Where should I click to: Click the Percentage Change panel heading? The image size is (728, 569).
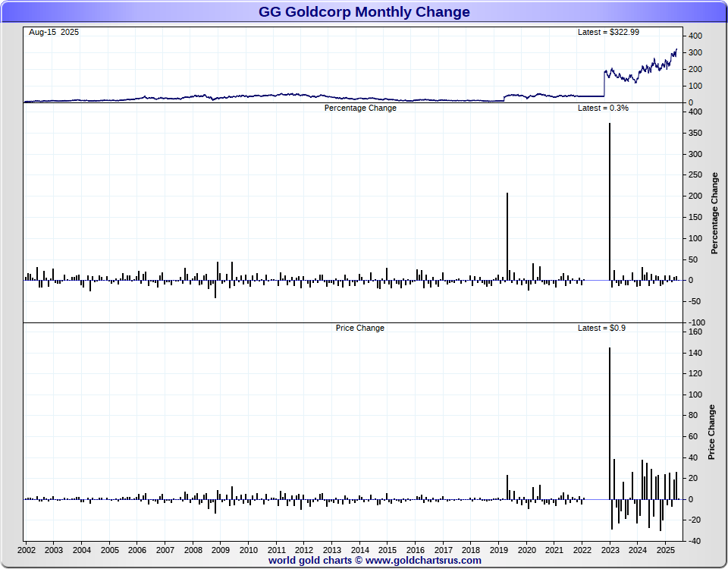coord(360,108)
